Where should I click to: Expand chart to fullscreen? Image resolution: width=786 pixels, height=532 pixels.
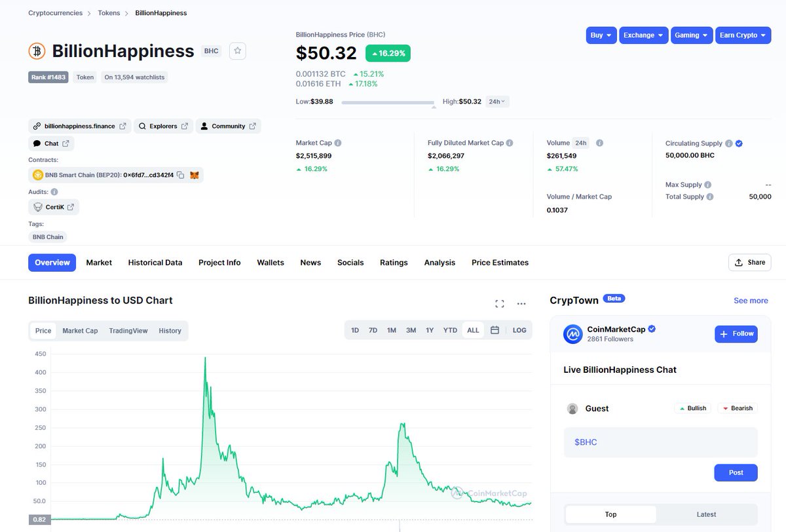500,303
